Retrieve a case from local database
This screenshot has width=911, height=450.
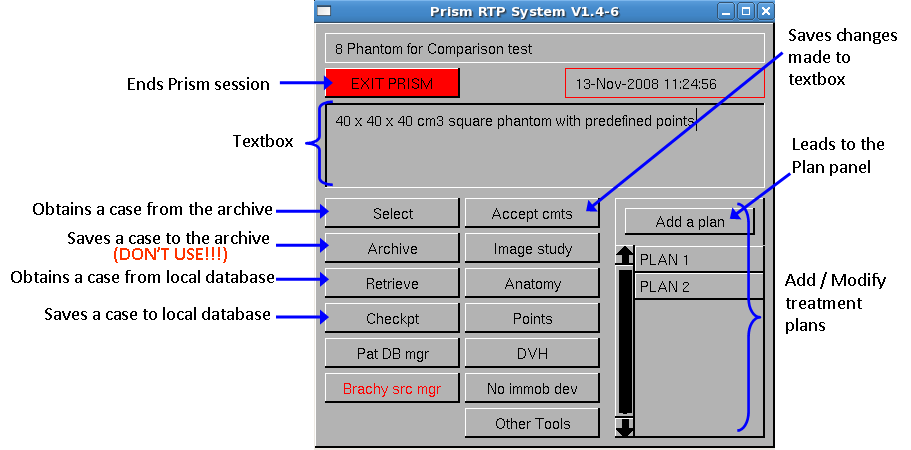(x=392, y=284)
